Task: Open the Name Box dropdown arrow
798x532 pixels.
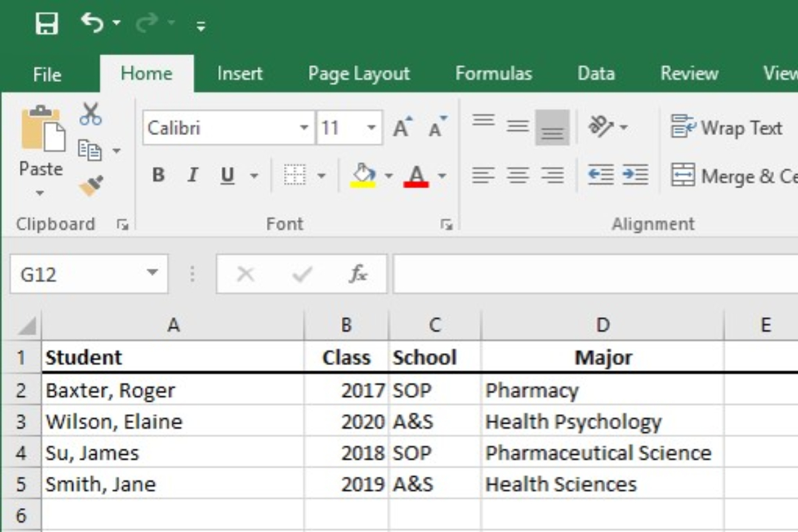Action: point(152,273)
